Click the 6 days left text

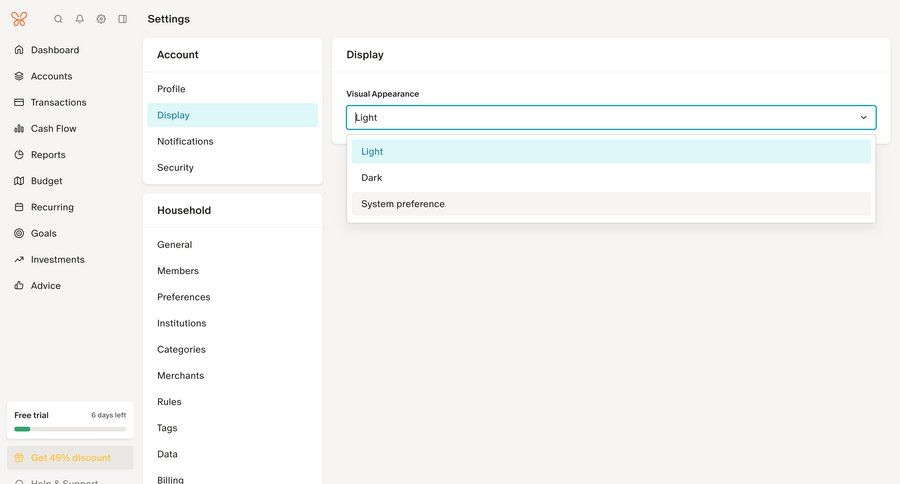108,415
